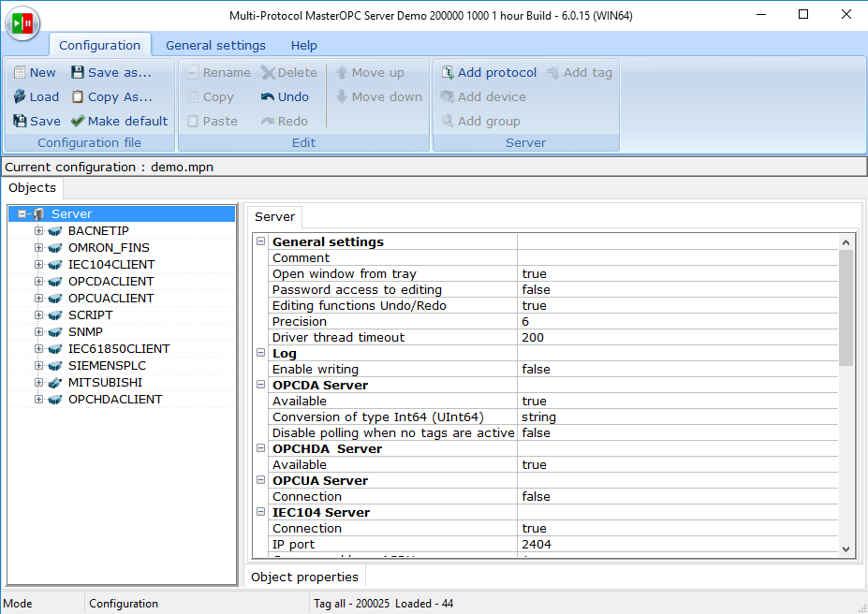
Task: Expand the IEC61850CLIENT tree node
Action: point(38,348)
